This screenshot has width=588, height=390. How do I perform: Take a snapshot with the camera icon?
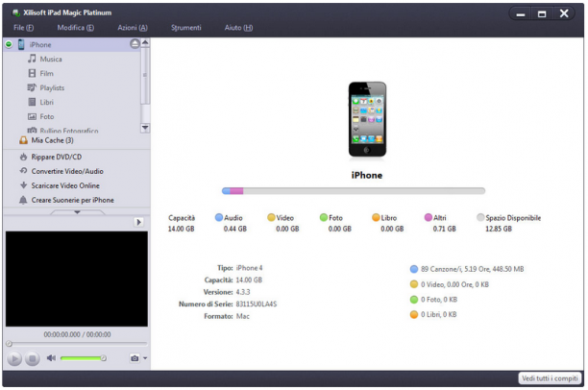tap(135, 358)
